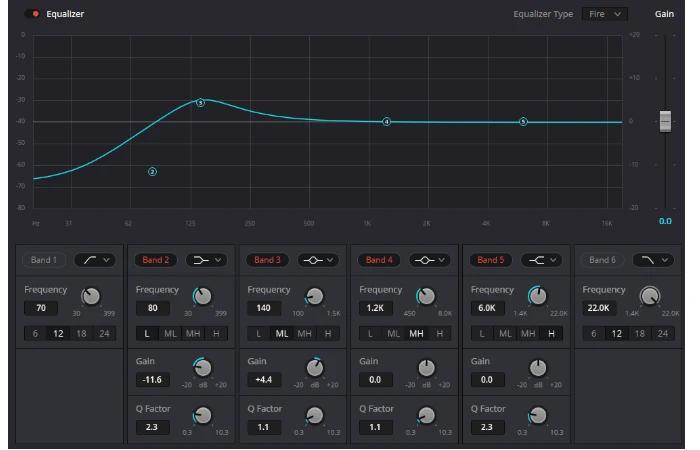Select 6 dB slope for Band 1

[x=35, y=333]
